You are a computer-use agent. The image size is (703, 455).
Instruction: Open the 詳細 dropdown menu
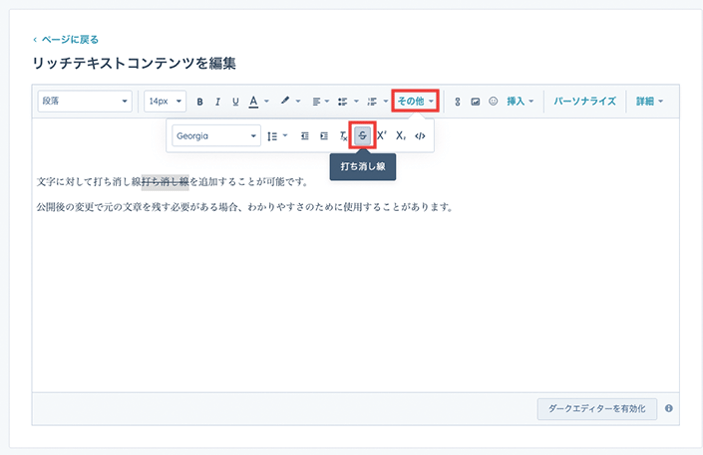(649, 101)
